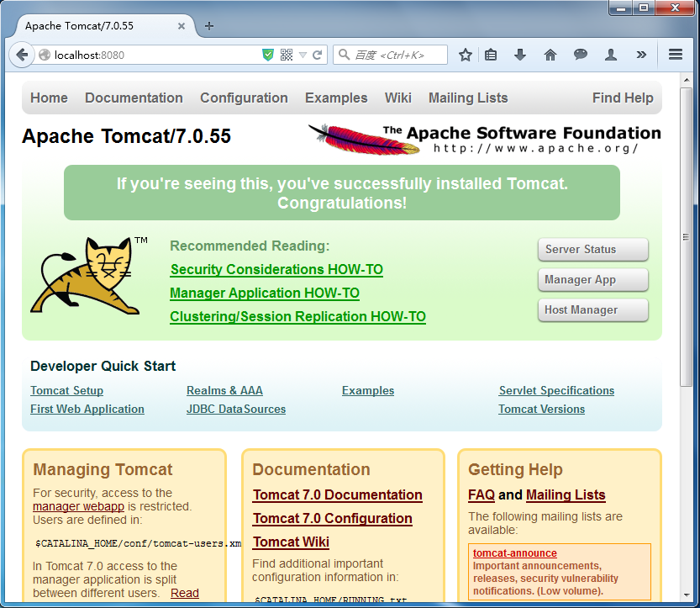Open the bookmarks list icon
This screenshot has height=608, width=700.
click(491, 55)
